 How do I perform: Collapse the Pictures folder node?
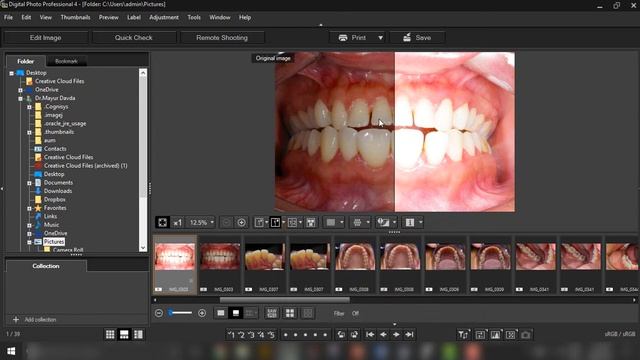coord(29,242)
